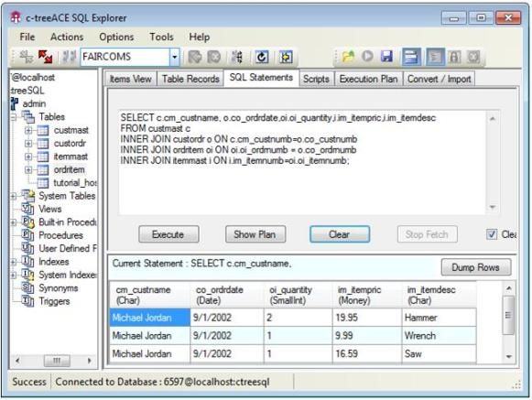The image size is (532, 400).
Task: Collapse the Tables tree node
Action: [14, 118]
